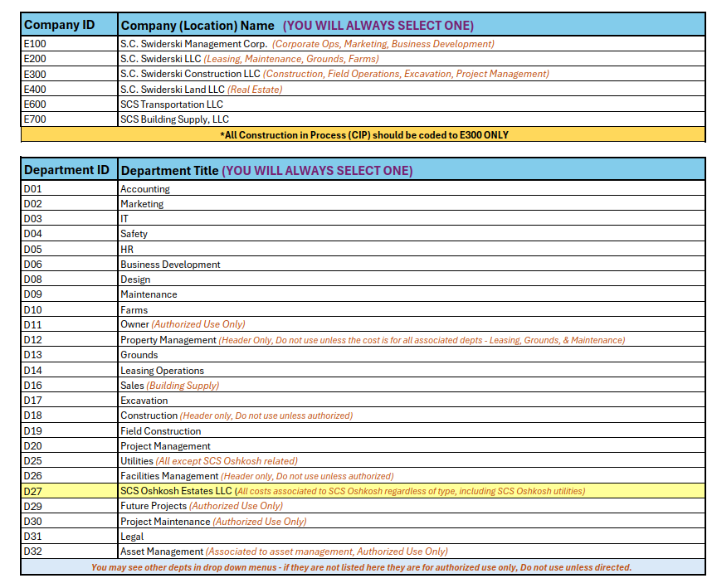
Task: Click the Accounting department cell
Action: click(412, 189)
